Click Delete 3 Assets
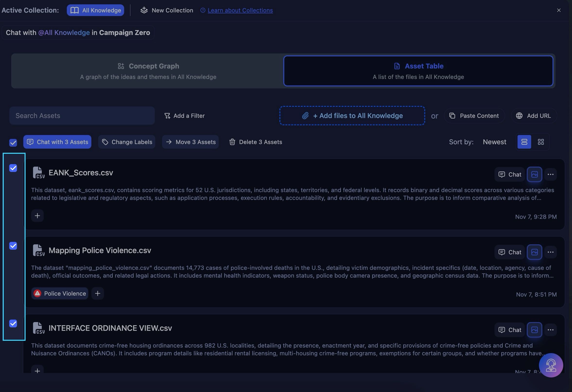This screenshot has width=572, height=392. pyautogui.click(x=255, y=142)
